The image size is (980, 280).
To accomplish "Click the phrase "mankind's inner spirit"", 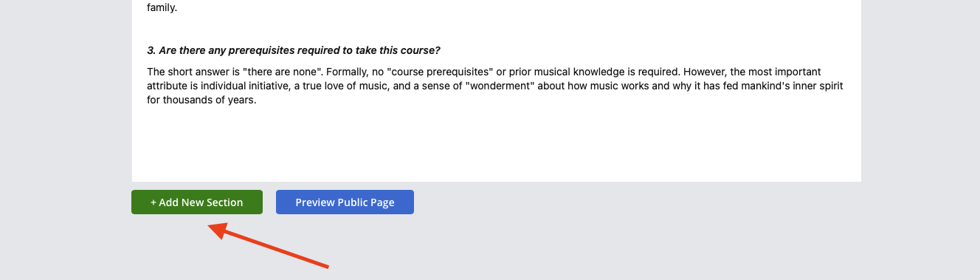I will 790,86.
